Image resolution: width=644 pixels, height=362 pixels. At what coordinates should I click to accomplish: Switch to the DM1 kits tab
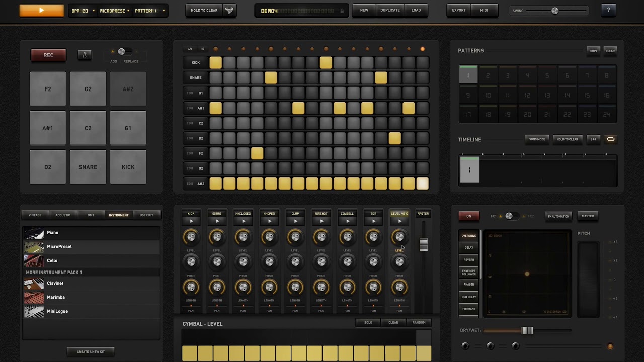click(91, 215)
